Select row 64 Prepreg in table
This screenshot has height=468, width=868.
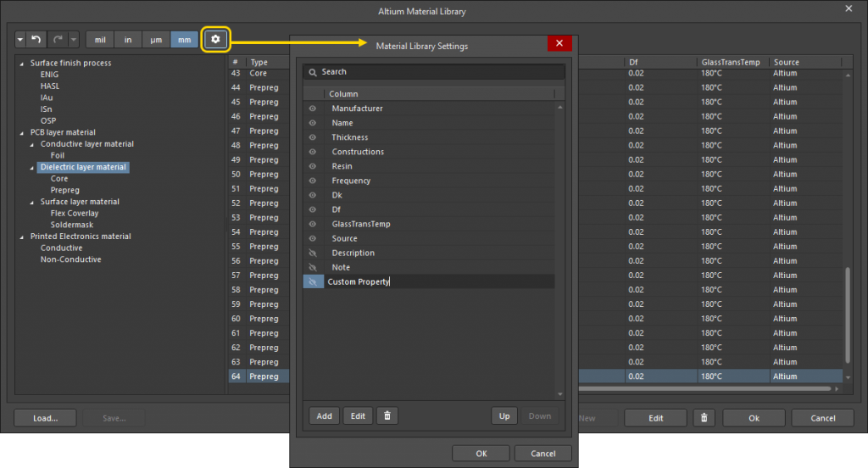[259, 376]
